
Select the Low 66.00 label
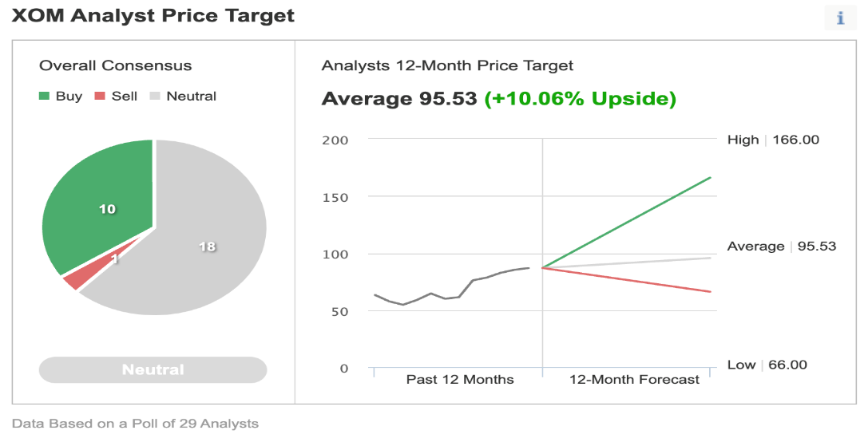click(767, 365)
